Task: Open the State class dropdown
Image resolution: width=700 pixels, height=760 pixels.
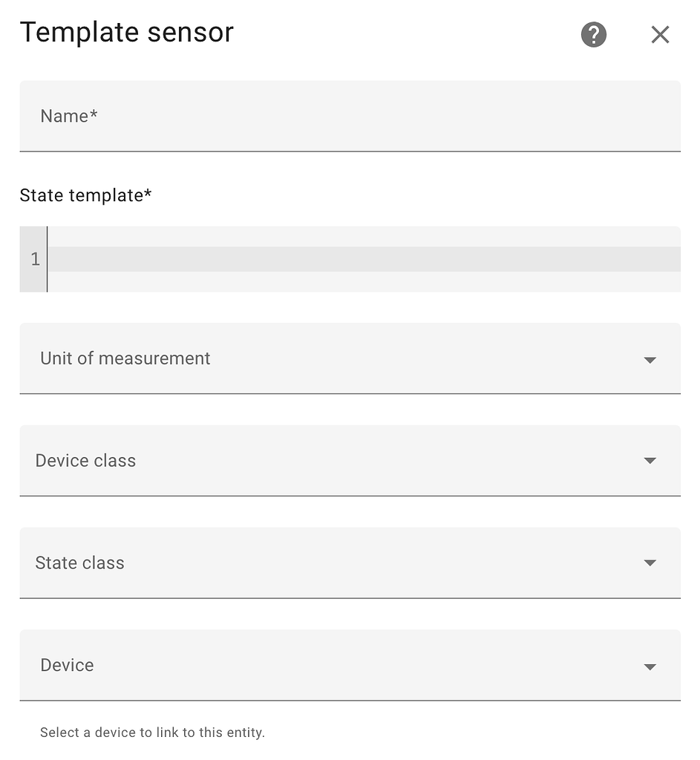Action: (x=350, y=563)
